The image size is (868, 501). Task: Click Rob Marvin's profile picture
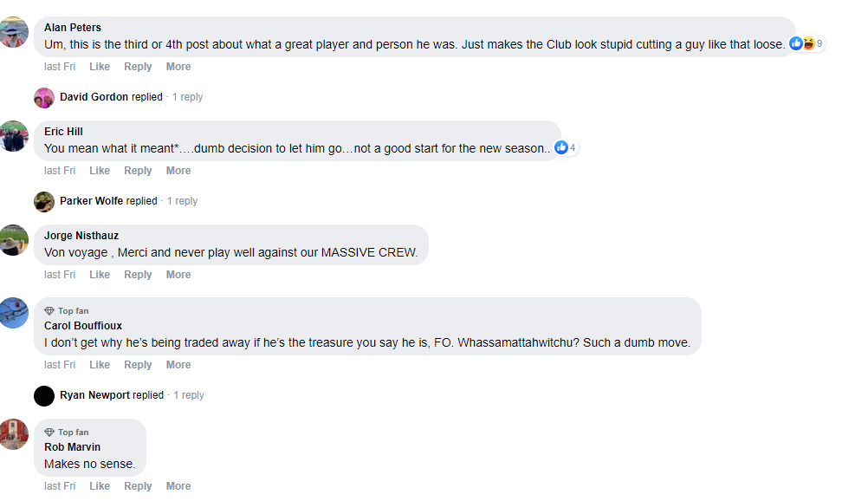pos(15,434)
